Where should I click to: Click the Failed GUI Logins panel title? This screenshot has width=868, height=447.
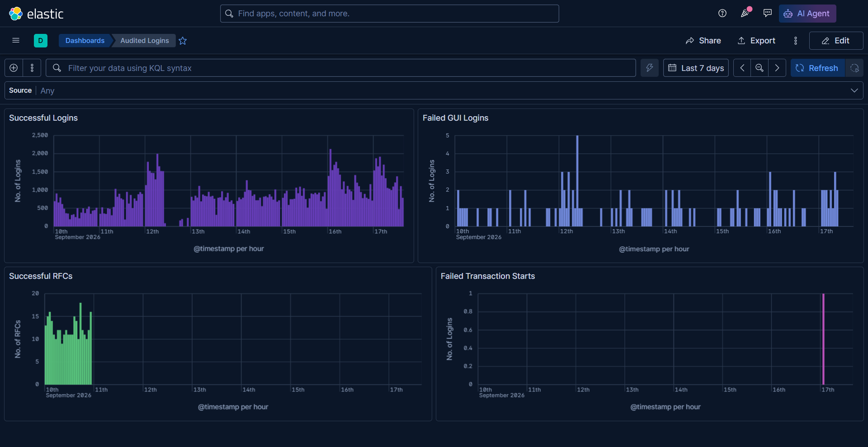455,118
